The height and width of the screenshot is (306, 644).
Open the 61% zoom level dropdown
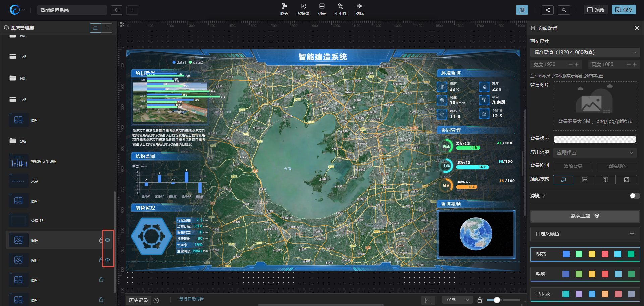pyautogui.click(x=458, y=300)
